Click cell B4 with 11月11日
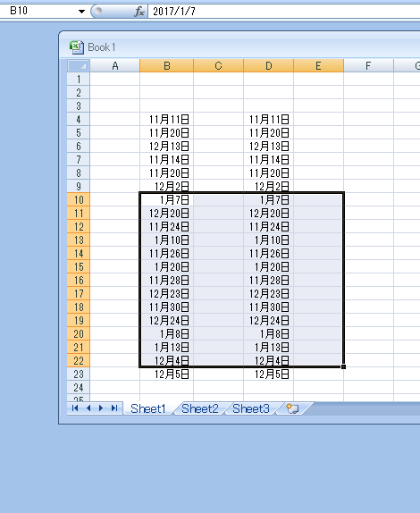The height and width of the screenshot is (513, 420). (x=167, y=120)
